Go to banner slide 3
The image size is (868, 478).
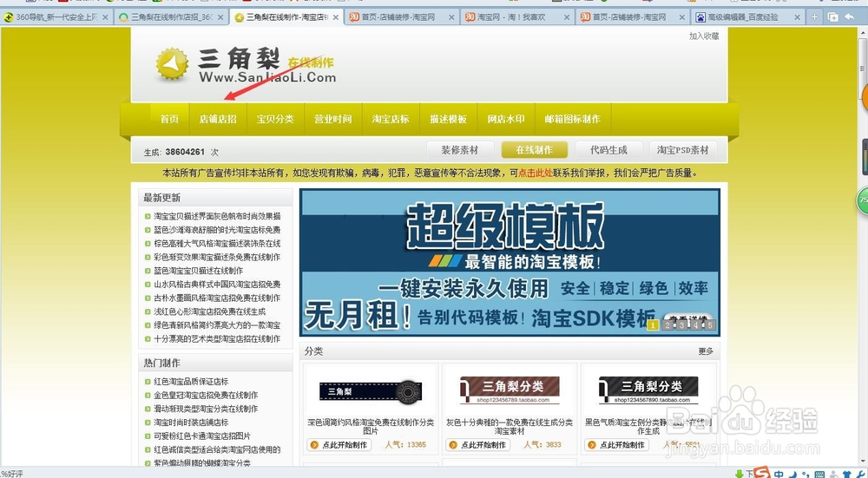682,325
